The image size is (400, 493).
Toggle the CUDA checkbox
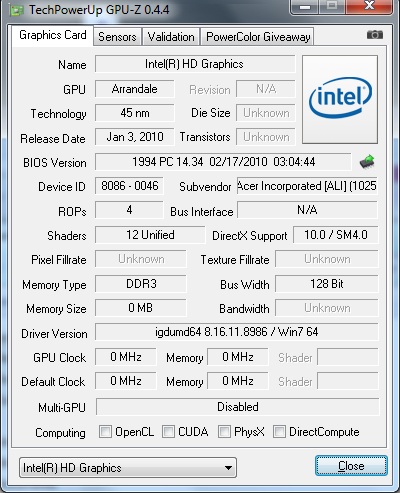[x=168, y=432]
